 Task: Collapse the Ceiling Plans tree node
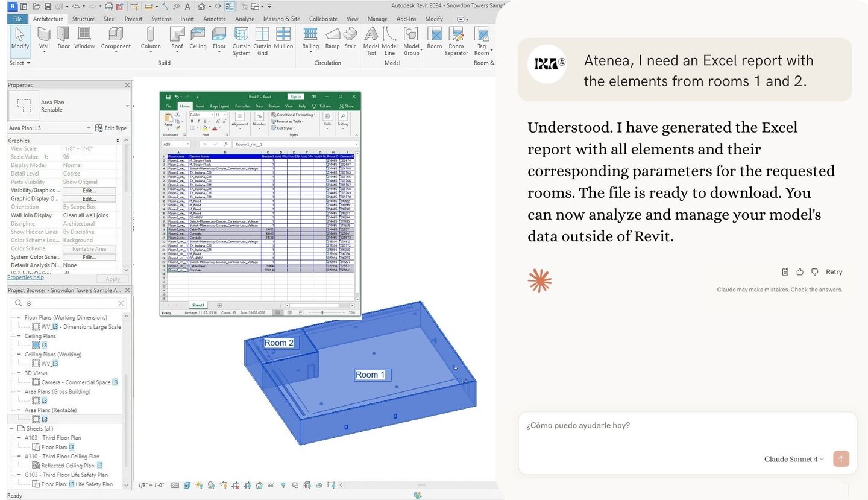(x=18, y=336)
